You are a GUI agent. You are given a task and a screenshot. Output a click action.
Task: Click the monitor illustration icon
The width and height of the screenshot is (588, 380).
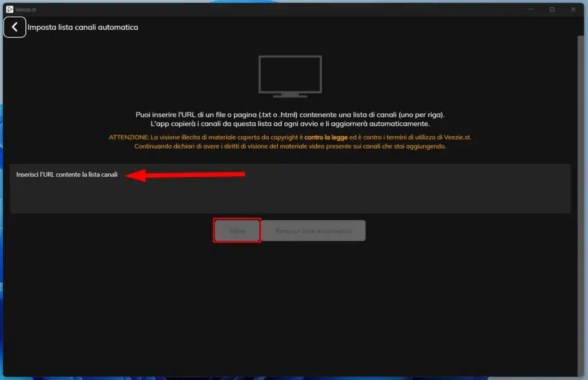[x=290, y=76]
